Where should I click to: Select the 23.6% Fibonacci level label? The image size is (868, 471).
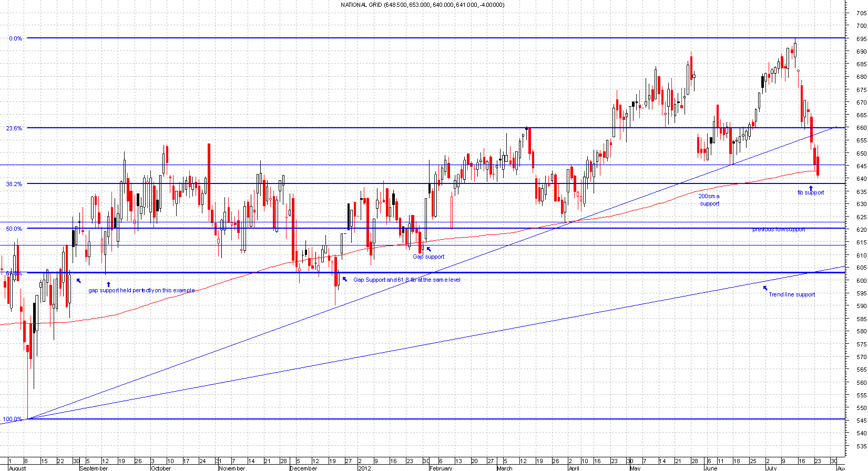click(x=14, y=128)
